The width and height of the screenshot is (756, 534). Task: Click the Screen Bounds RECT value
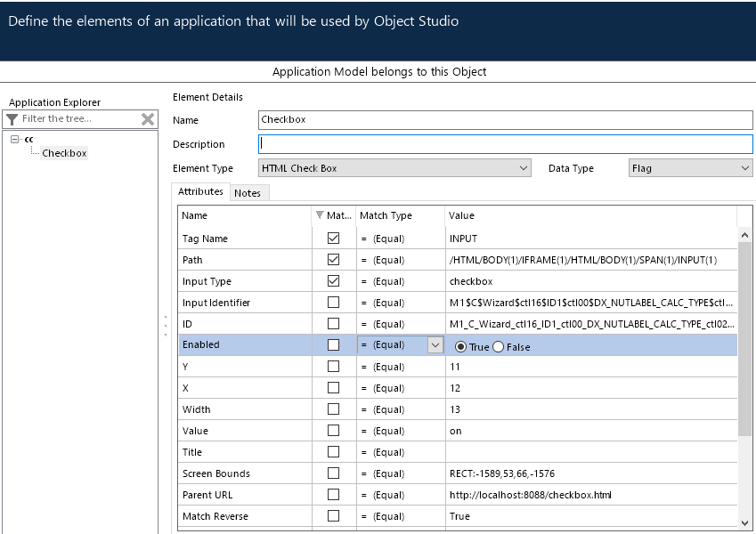[502, 473]
